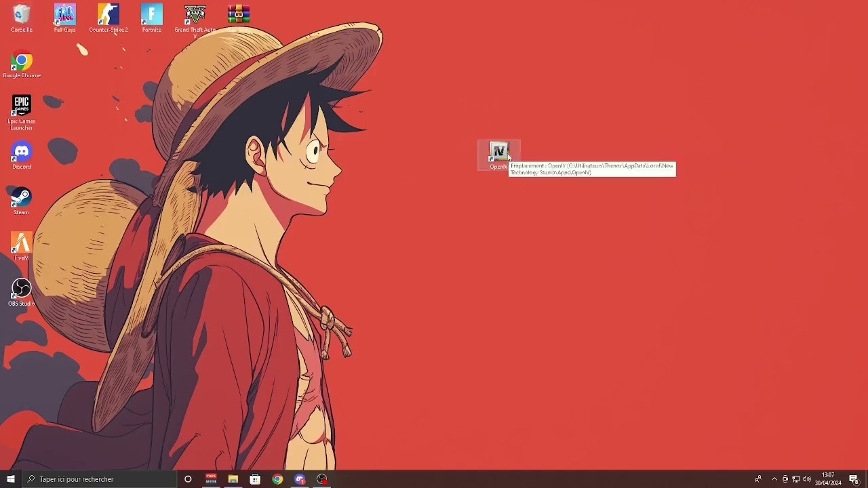Open Microsoft Store from the taskbar
868x488 pixels.
[255, 479]
